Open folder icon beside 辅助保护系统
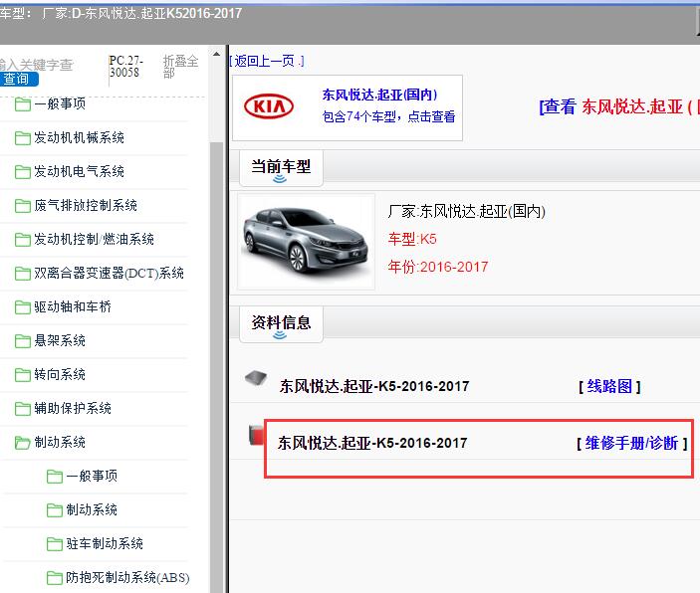Screen dimensions: 700x593 [22, 409]
